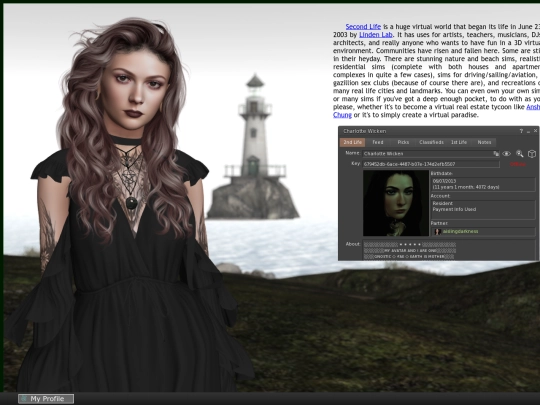Click the partner avatar icon
Viewport: 540px width, 405px height.
[438, 232]
